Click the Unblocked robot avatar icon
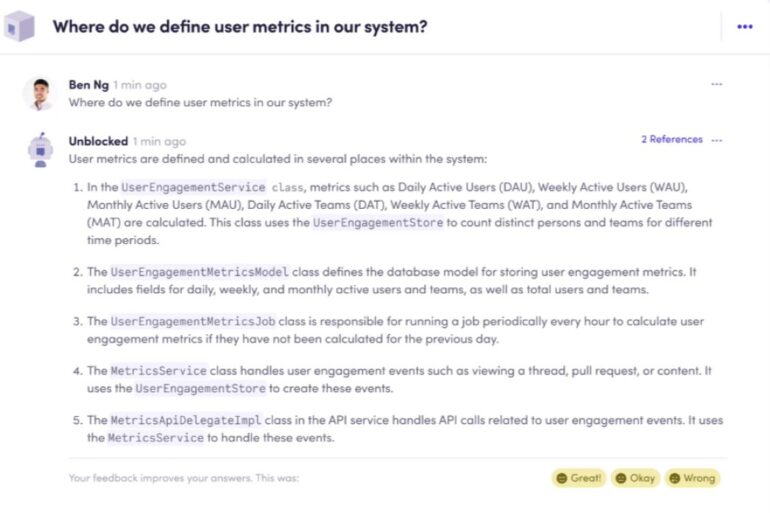Image resolution: width=770 pixels, height=513 pixels. 39,150
